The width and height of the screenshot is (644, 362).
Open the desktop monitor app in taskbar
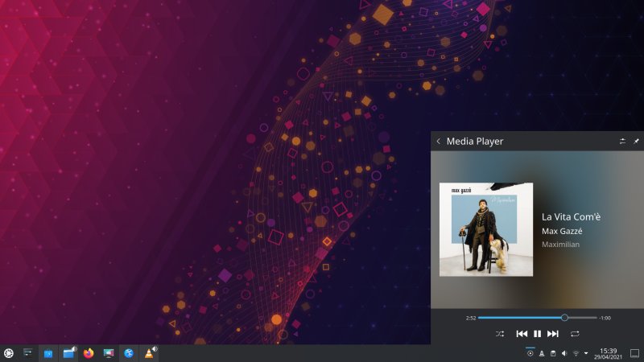[109, 353]
